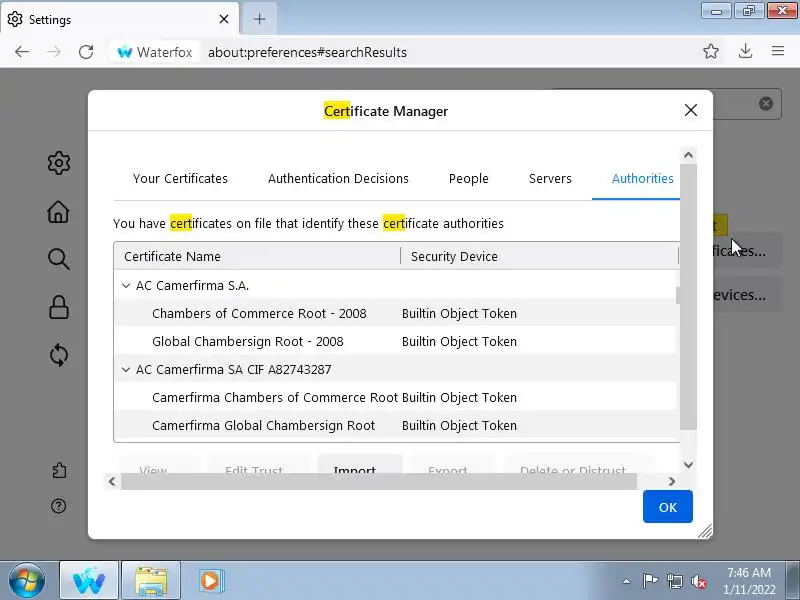Open Privacy & Security lock icon
This screenshot has width=800, height=600.
[x=59, y=307]
